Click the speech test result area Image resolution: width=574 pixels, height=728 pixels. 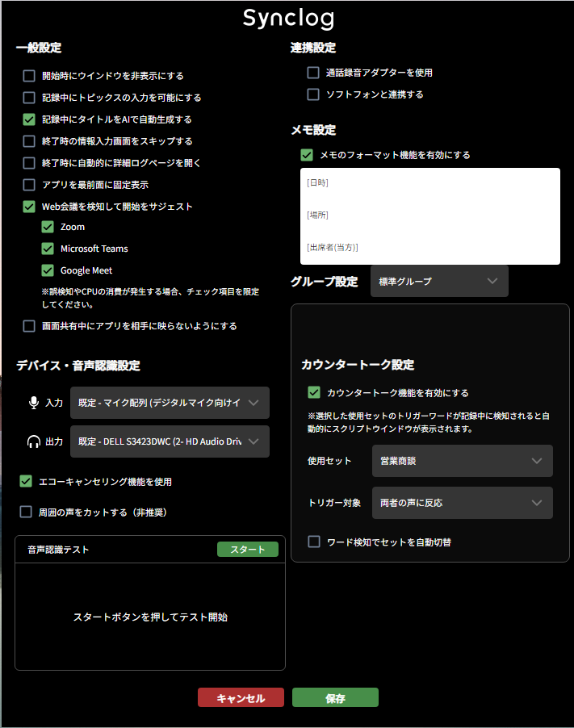point(150,617)
